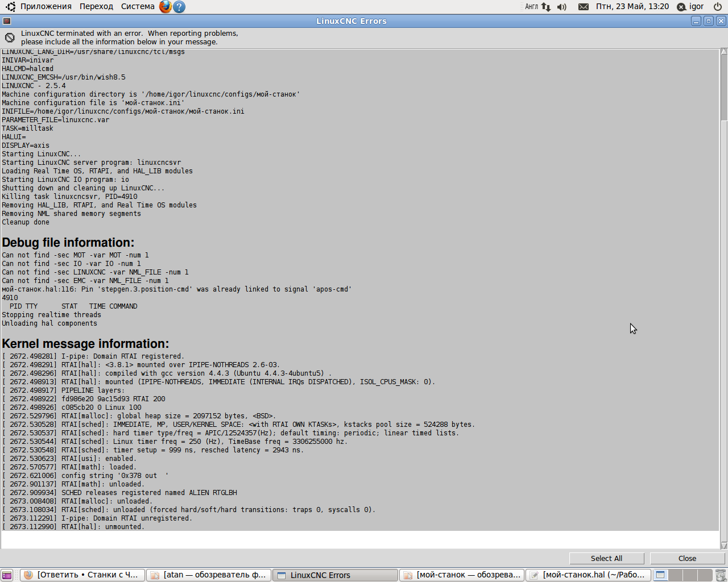Click the 'PIPELINE layers:' kernel line
This screenshot has height=582, width=728.
pos(63,390)
